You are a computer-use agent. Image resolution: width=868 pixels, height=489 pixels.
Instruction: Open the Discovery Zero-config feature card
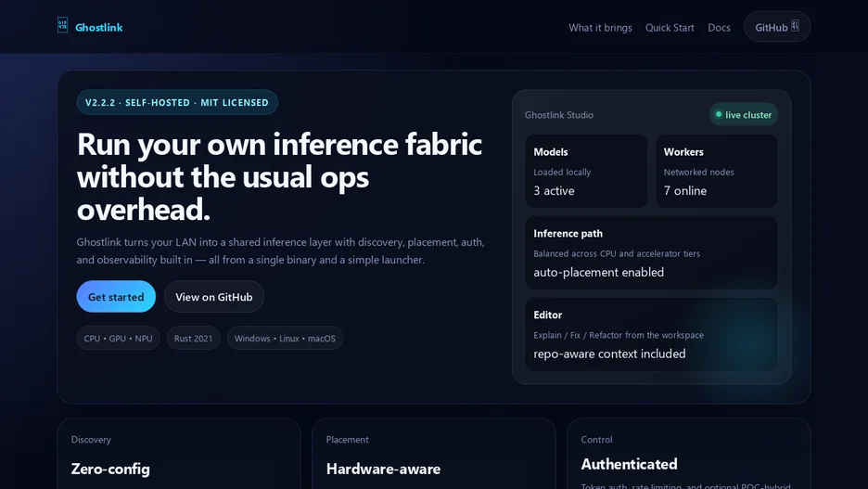(179, 454)
